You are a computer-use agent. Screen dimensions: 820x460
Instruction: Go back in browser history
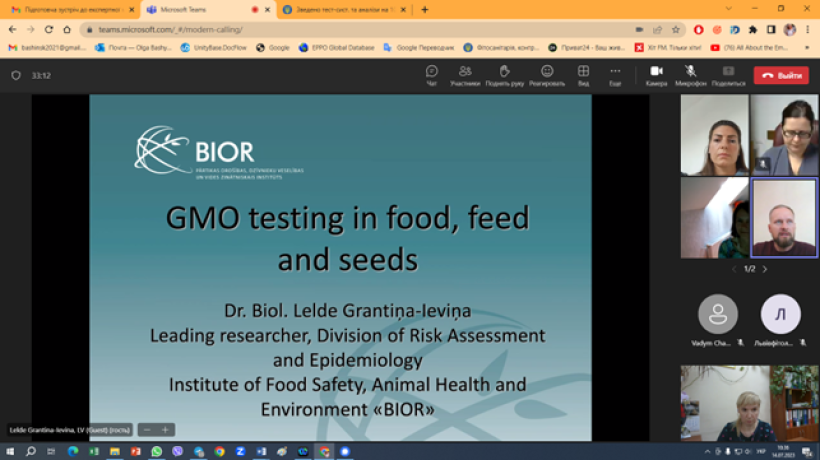point(13,30)
